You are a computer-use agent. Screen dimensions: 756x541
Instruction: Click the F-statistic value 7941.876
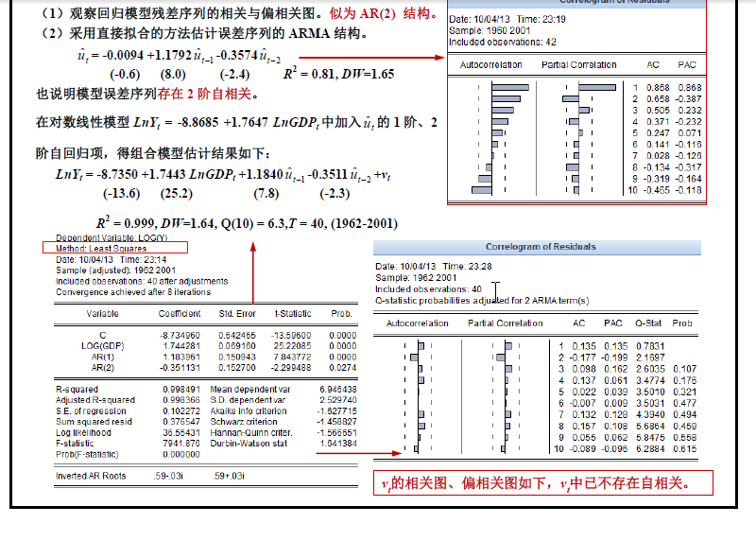pyautogui.click(x=181, y=444)
